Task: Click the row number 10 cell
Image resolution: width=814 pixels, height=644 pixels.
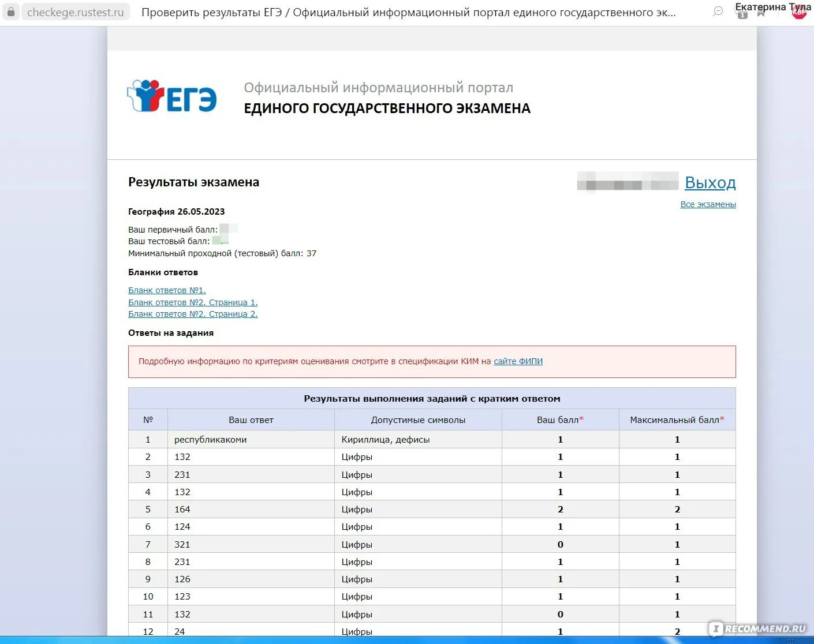Action: pos(148,597)
